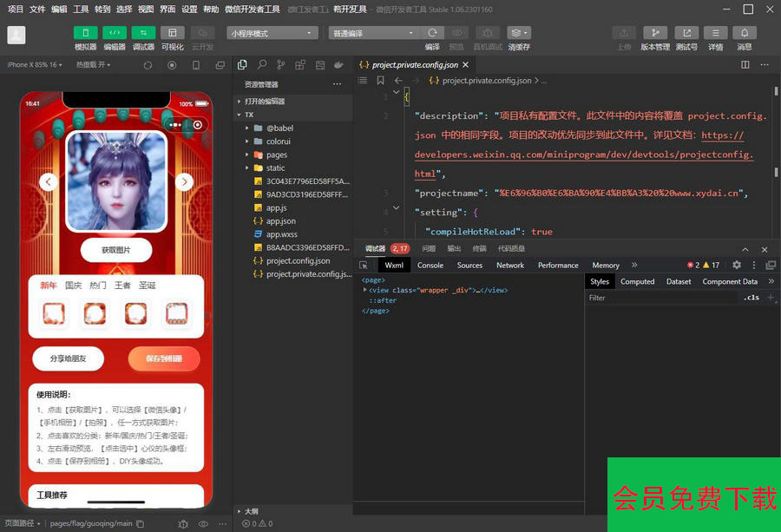Click the test account icon
781x532 pixels.
pyautogui.click(x=686, y=33)
